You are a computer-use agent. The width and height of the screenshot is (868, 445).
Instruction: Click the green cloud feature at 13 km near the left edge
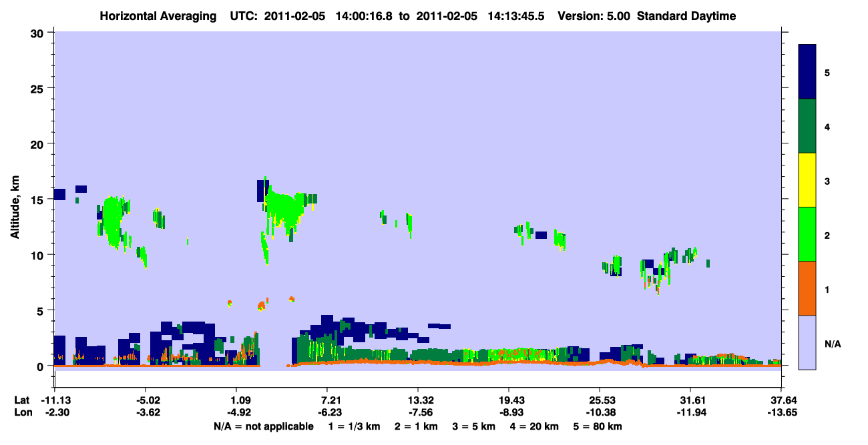(x=114, y=221)
